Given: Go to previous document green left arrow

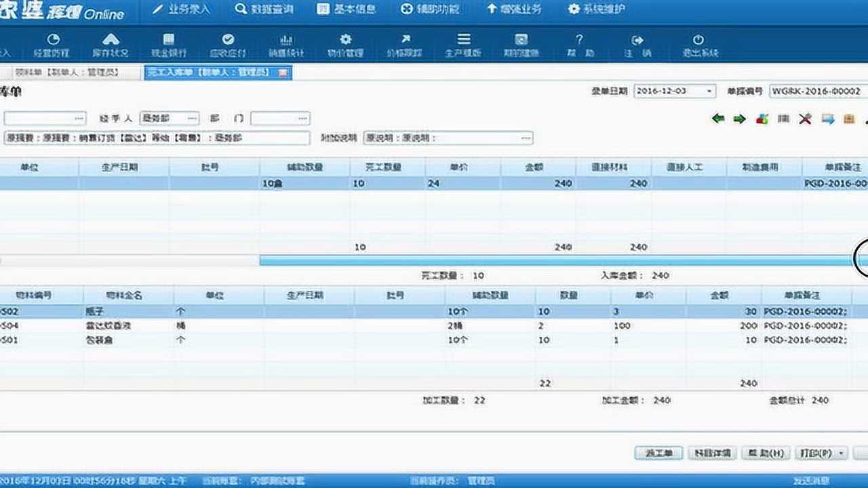Looking at the screenshot, I should click(718, 119).
